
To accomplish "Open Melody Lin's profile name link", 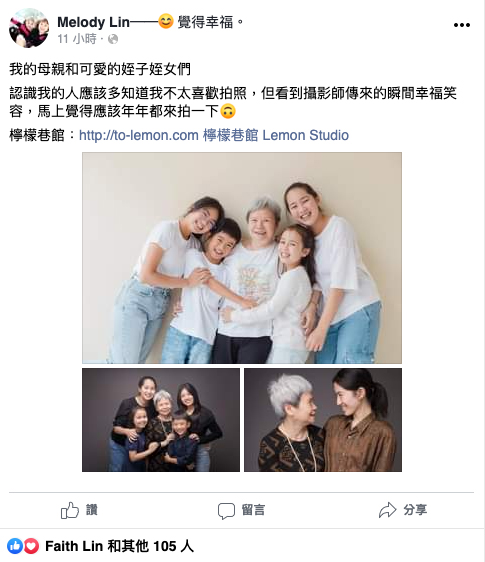I will (93, 22).
